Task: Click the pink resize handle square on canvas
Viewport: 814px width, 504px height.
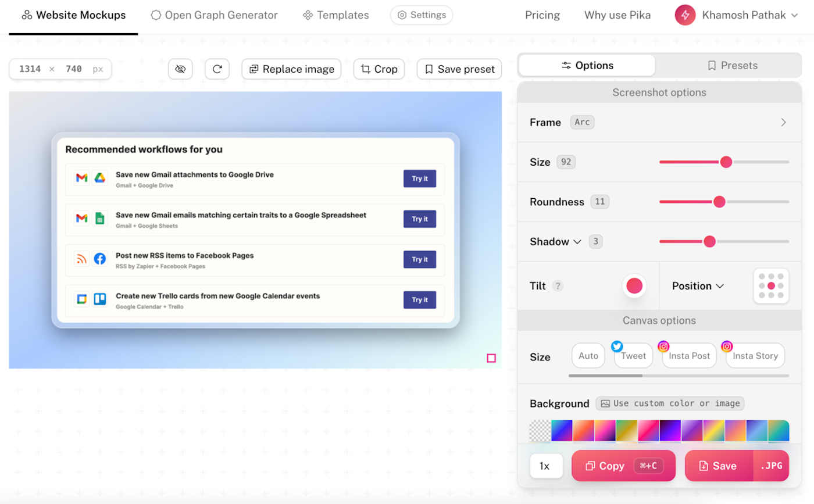Action: coord(491,358)
